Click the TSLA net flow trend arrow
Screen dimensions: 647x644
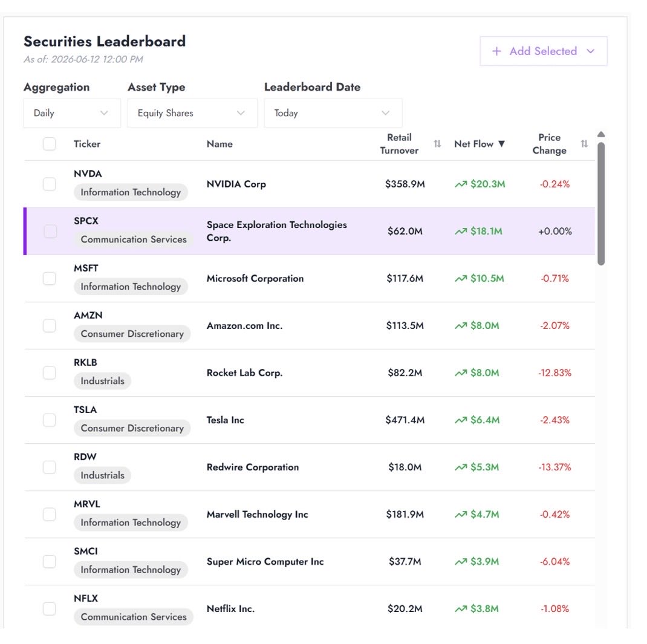point(461,420)
